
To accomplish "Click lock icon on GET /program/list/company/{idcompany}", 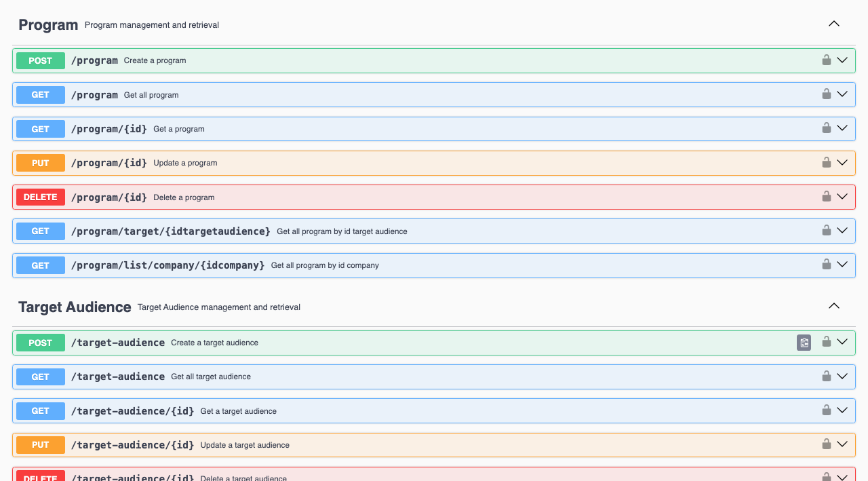I will [x=826, y=265].
